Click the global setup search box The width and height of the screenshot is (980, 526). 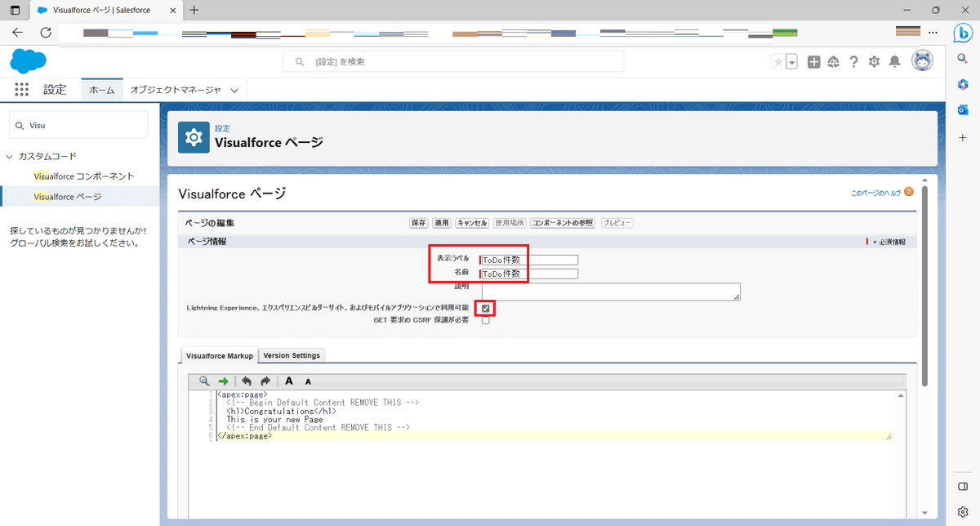(x=453, y=62)
